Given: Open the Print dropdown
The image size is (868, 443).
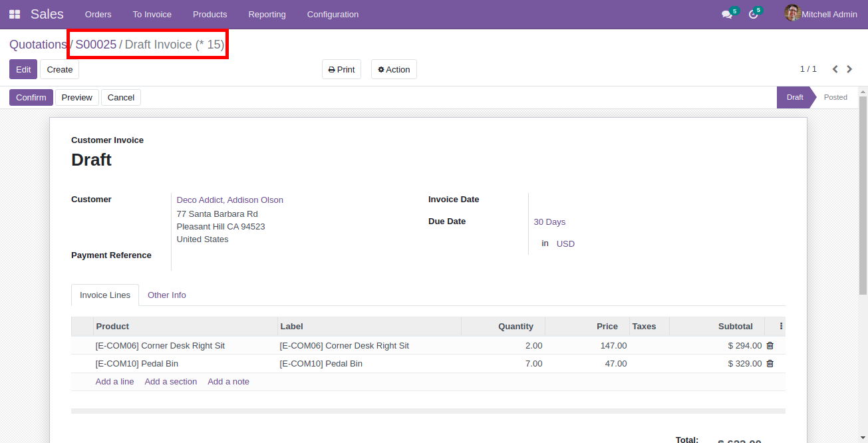Looking at the screenshot, I should click(341, 69).
